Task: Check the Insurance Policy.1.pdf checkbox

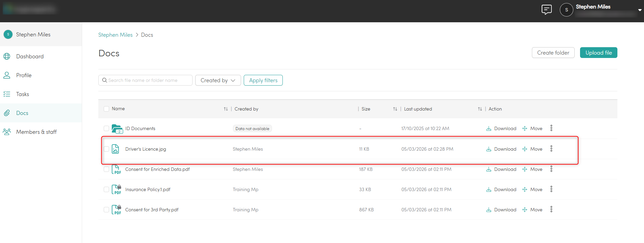Action: [106, 189]
